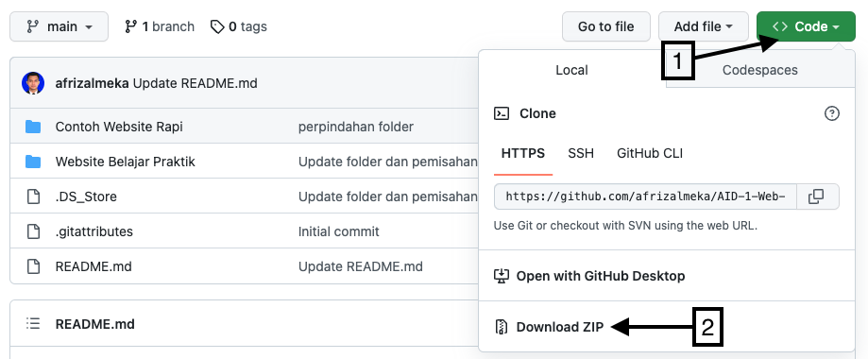Click the folder icon beside Contoh Website Rapi
Screen dimensions: 868x359
click(33, 127)
